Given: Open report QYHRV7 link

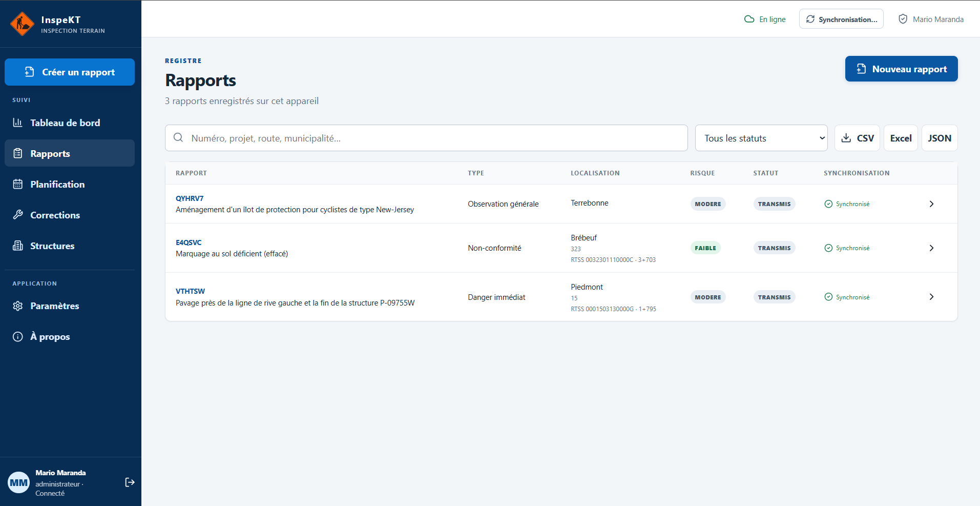Looking at the screenshot, I should (x=190, y=198).
